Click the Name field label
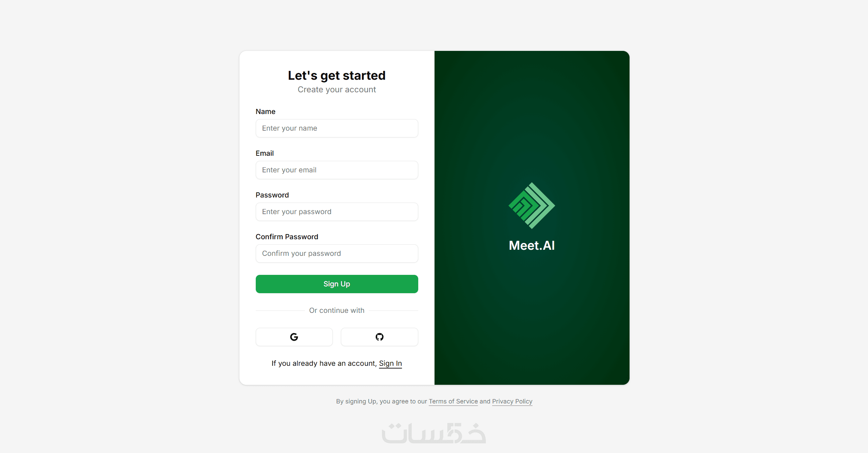Image resolution: width=868 pixels, height=453 pixels. point(266,112)
